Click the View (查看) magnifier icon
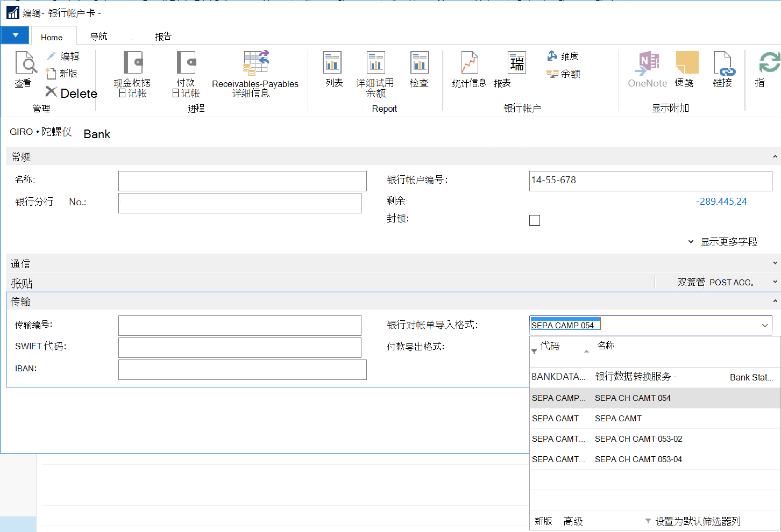The width and height of the screenshot is (781, 532). click(25, 63)
